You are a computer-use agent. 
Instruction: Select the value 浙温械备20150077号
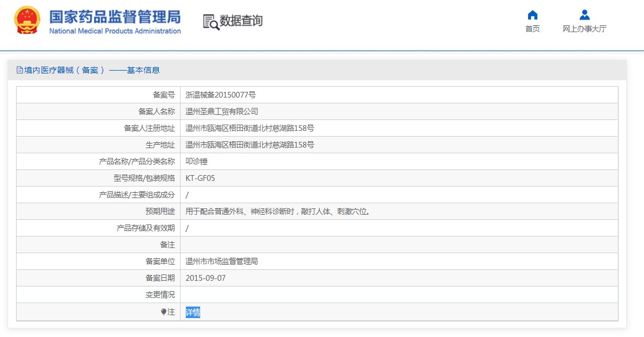[221, 95]
